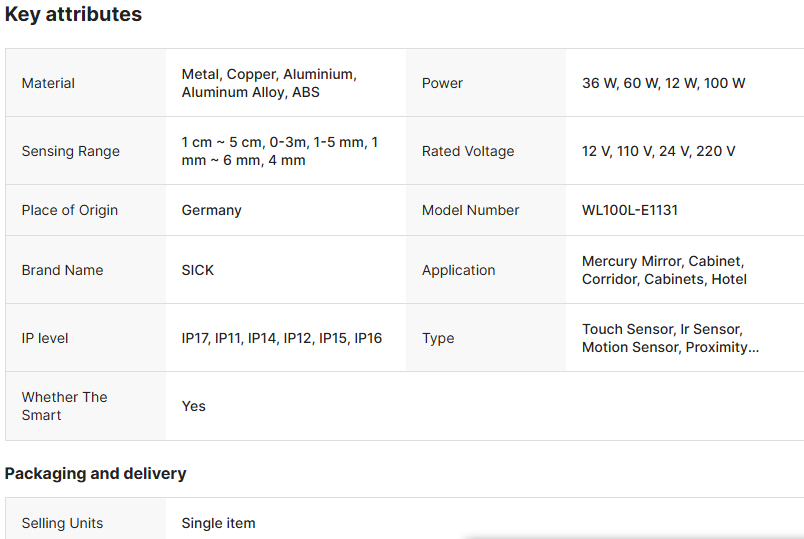Select the Single item selling units value

[x=218, y=523]
